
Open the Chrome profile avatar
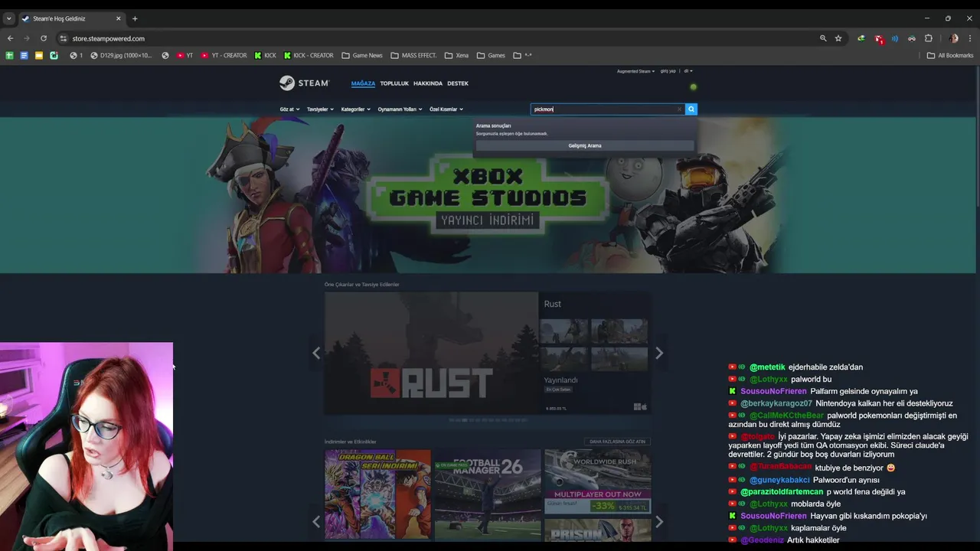(953, 38)
